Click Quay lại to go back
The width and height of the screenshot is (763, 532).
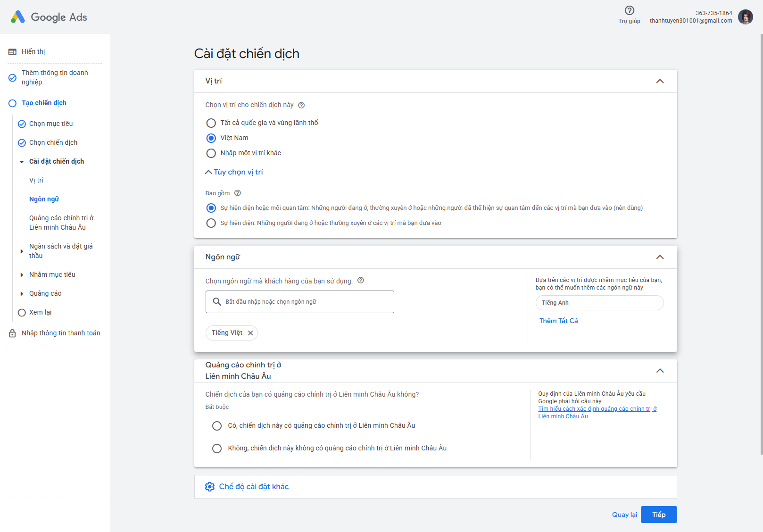pos(624,515)
